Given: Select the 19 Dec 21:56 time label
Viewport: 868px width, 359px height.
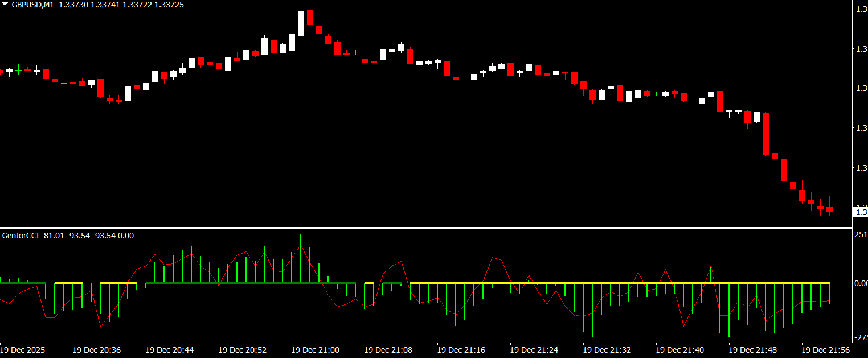Looking at the screenshot, I should click(x=825, y=350).
